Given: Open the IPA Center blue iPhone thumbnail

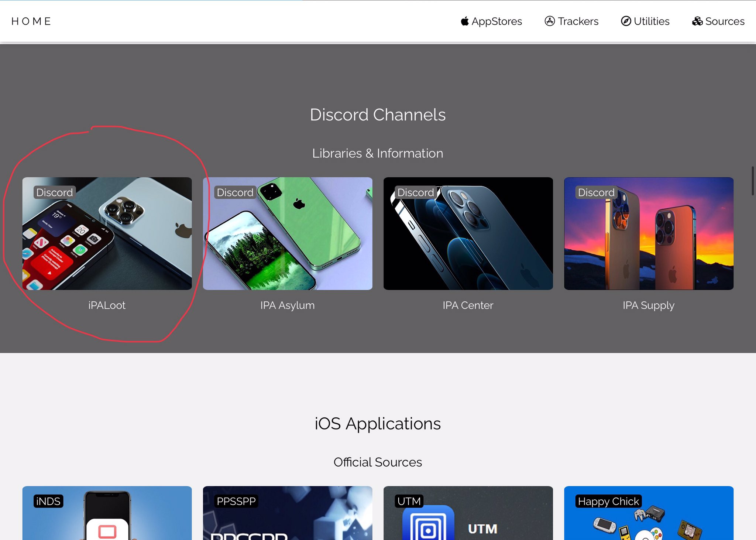Looking at the screenshot, I should click(x=468, y=233).
